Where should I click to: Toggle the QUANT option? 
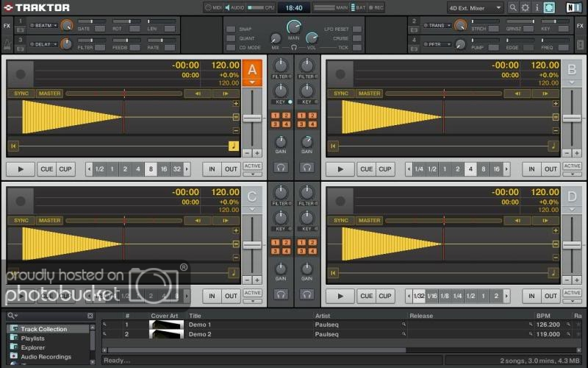point(231,38)
